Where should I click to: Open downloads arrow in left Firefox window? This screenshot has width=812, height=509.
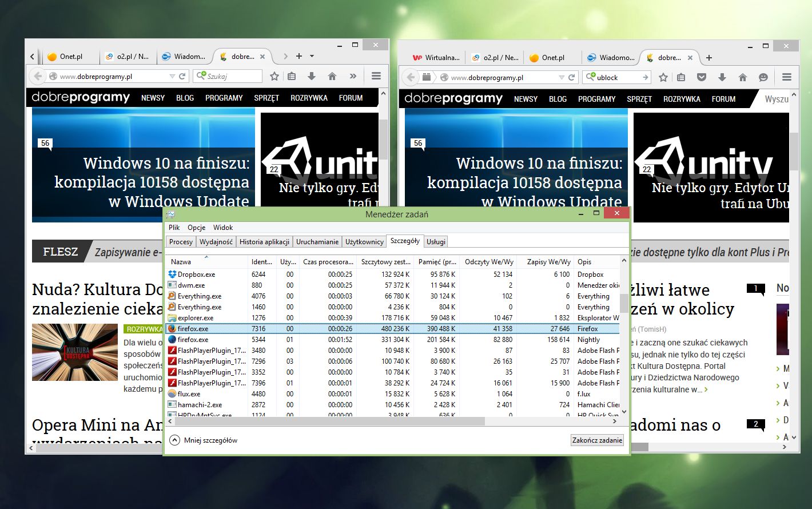pos(312,76)
